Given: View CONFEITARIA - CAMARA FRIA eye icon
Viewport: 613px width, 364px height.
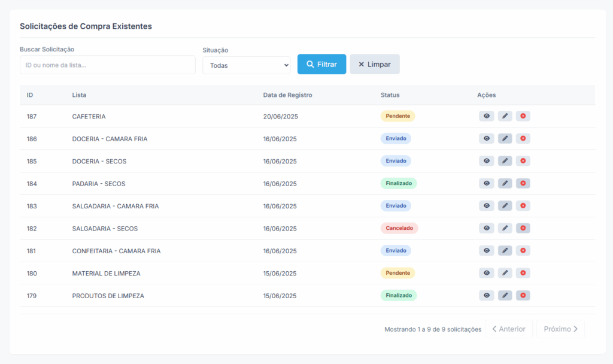Looking at the screenshot, I should (x=486, y=251).
